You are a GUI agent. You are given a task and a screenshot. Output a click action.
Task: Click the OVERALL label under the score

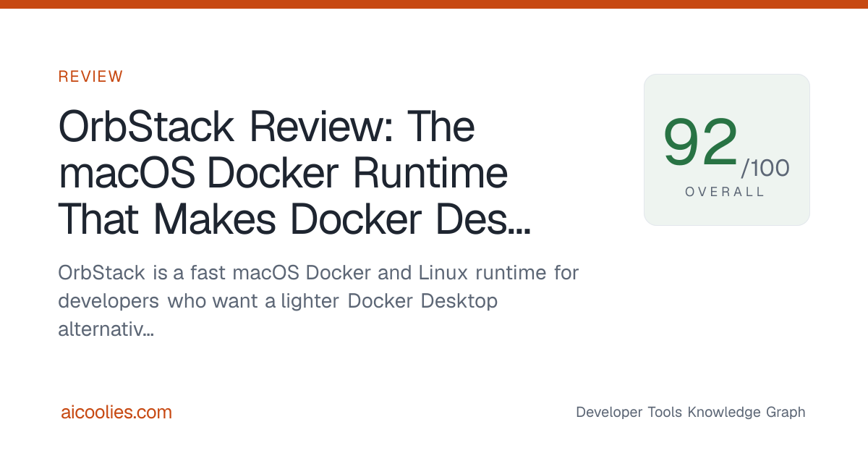click(x=725, y=192)
